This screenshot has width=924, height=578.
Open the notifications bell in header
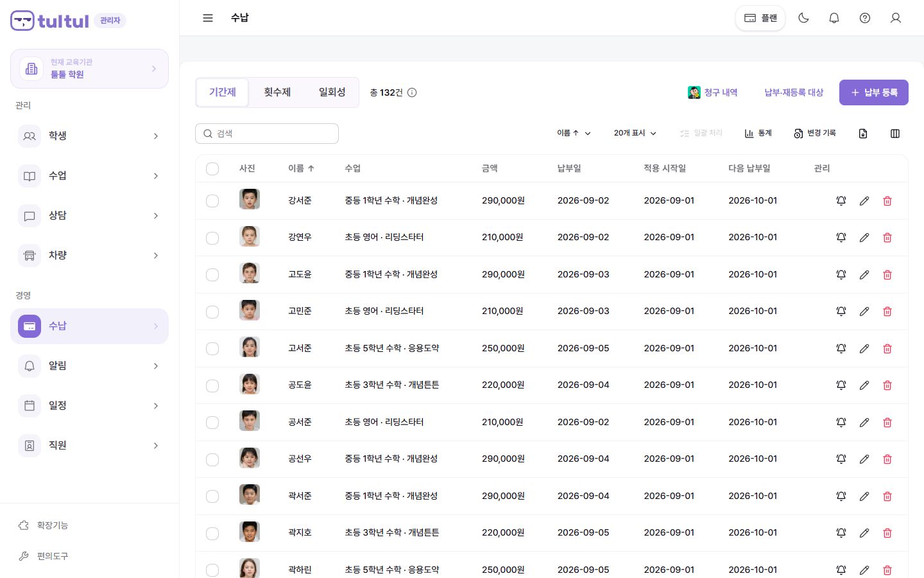pos(834,18)
